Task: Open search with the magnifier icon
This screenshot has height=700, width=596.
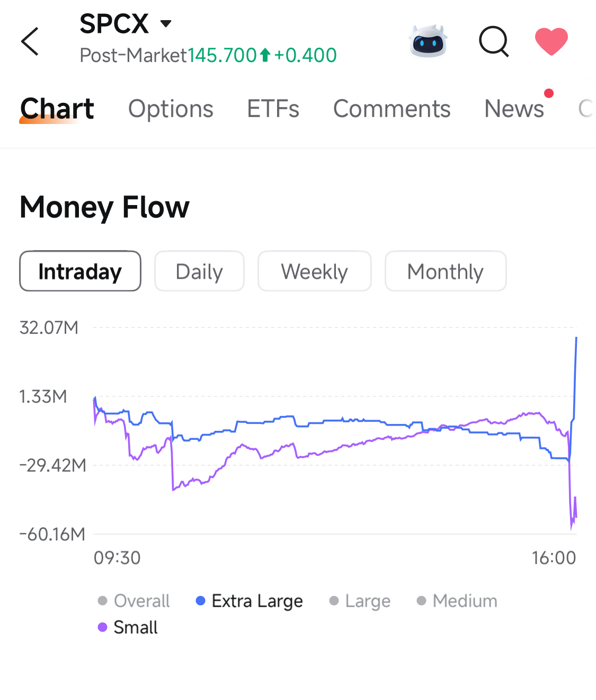Action: coord(494,41)
